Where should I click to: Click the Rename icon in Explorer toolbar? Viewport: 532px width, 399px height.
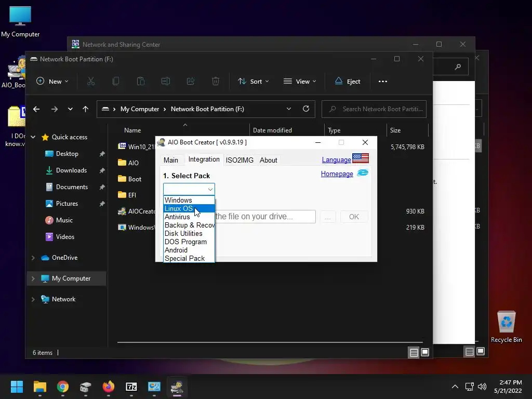coord(166,82)
